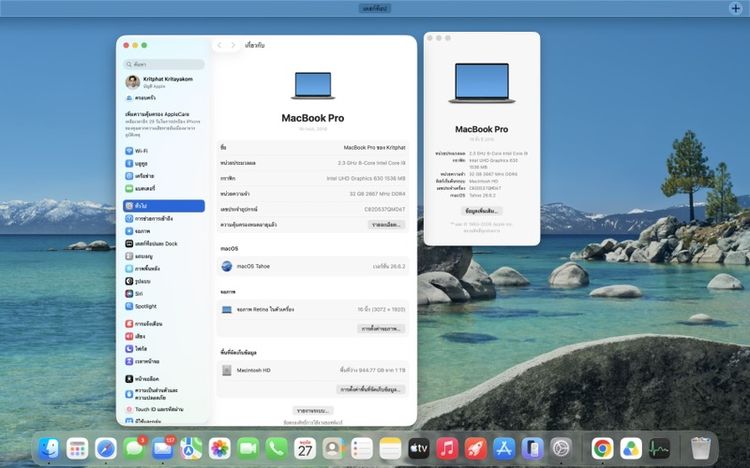This screenshot has height=468, width=750.
Task: Open Calendar showing 27 in the Dock
Action: [305, 448]
